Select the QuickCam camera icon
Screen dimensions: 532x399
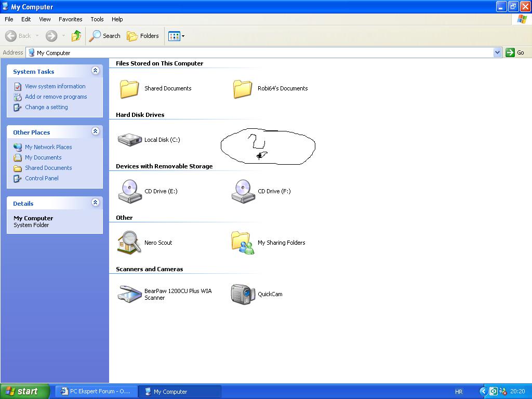click(243, 294)
